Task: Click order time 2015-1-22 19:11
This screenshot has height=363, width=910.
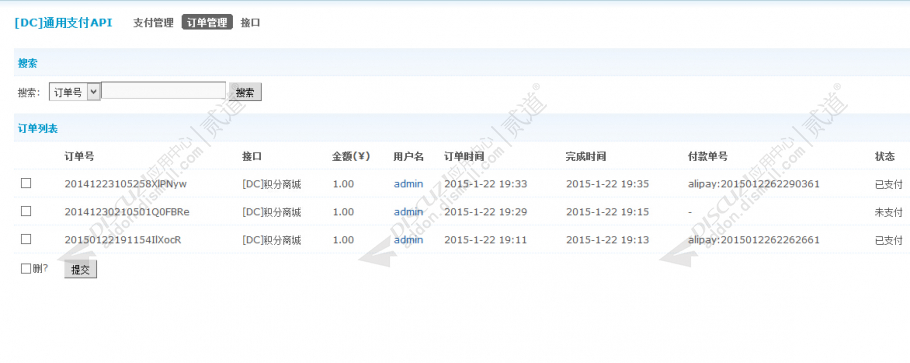Action: coord(486,240)
